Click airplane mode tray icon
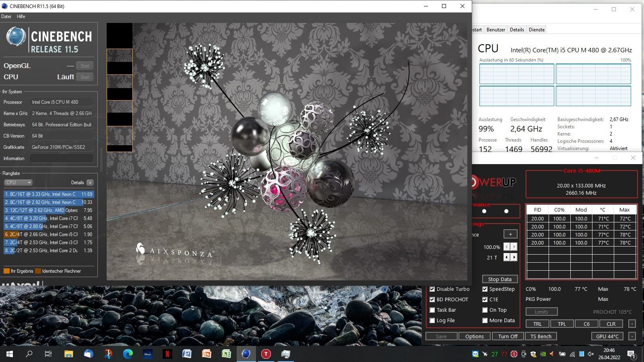 click(x=485, y=354)
